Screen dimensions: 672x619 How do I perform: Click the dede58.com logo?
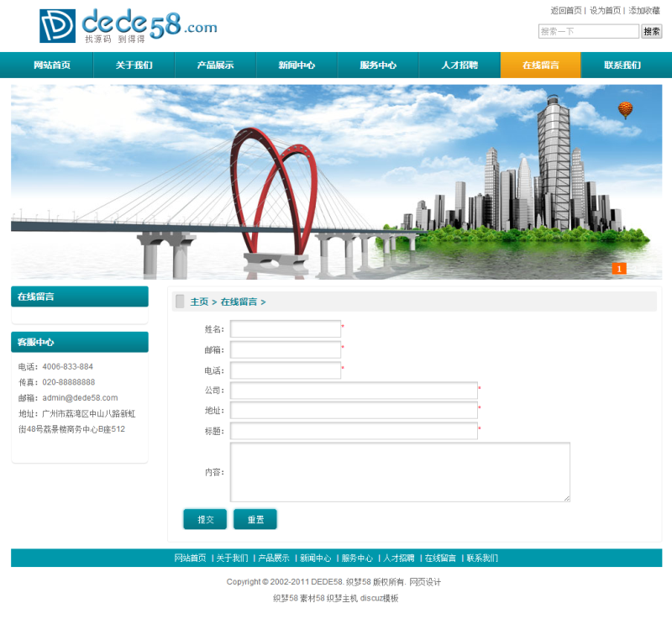click(x=129, y=26)
